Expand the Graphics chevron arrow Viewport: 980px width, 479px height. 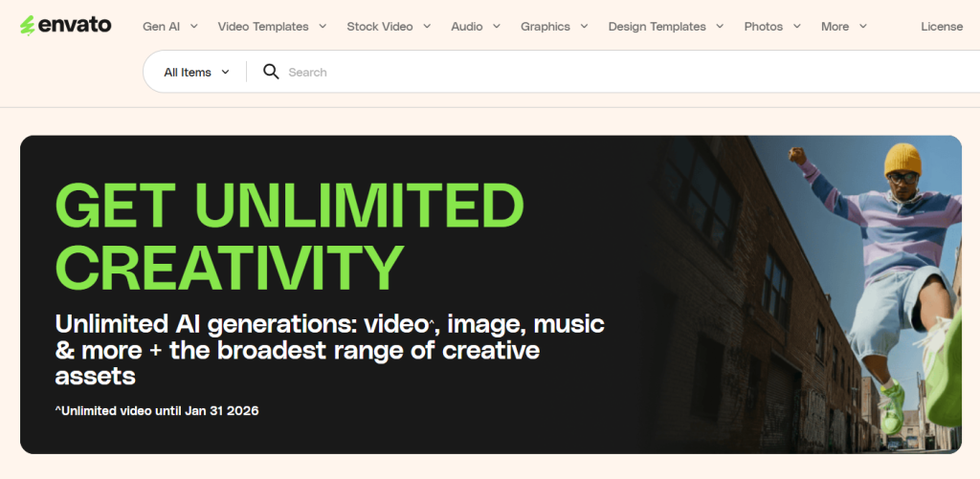coord(584,26)
